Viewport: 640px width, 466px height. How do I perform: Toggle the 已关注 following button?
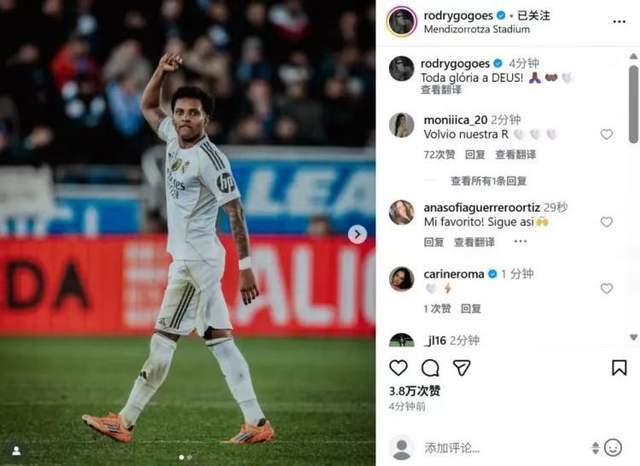[533, 16]
